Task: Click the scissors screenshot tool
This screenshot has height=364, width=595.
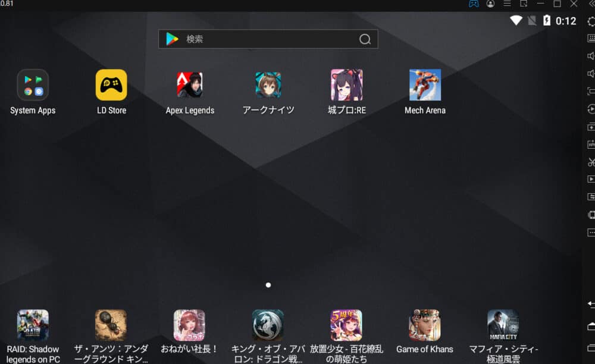Action: pyautogui.click(x=591, y=162)
